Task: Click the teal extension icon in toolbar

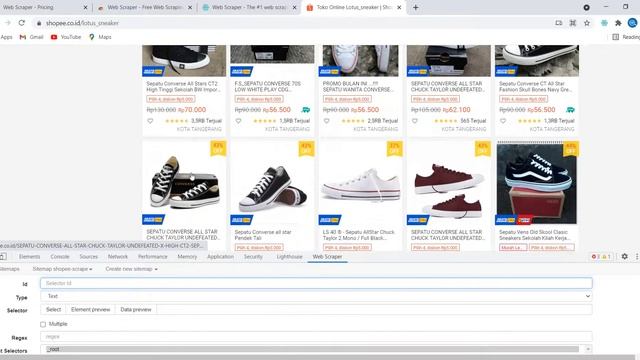Action: [x=604, y=23]
